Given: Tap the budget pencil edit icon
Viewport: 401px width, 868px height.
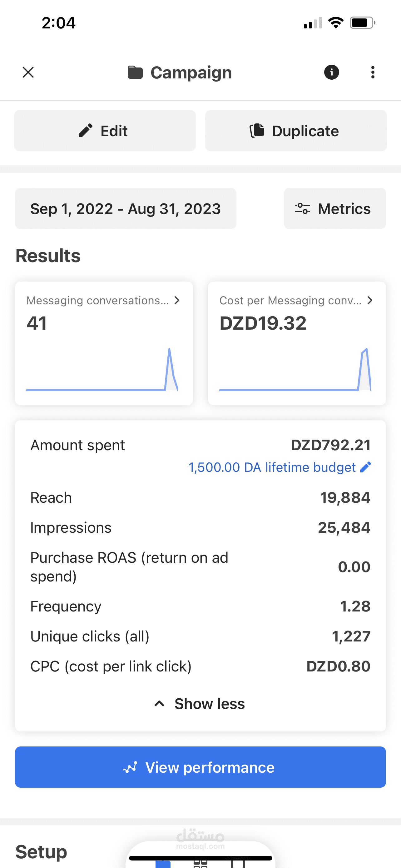Looking at the screenshot, I should coord(365,467).
